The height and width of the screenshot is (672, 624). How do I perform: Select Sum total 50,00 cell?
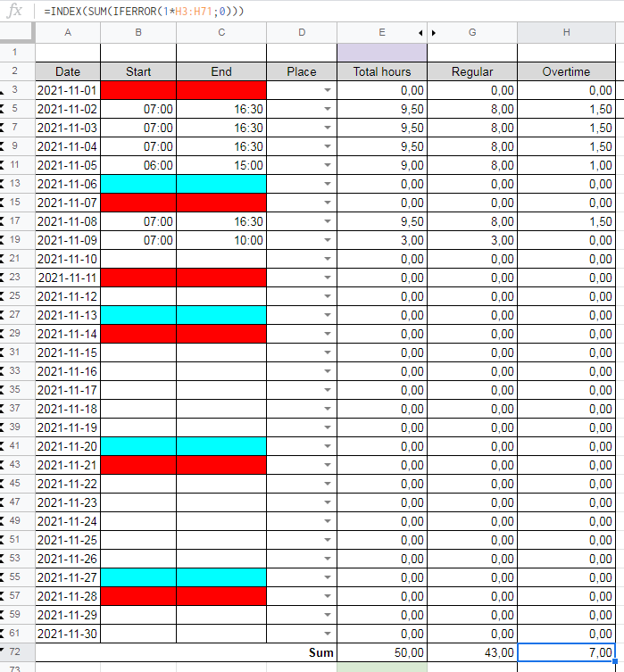(382, 652)
